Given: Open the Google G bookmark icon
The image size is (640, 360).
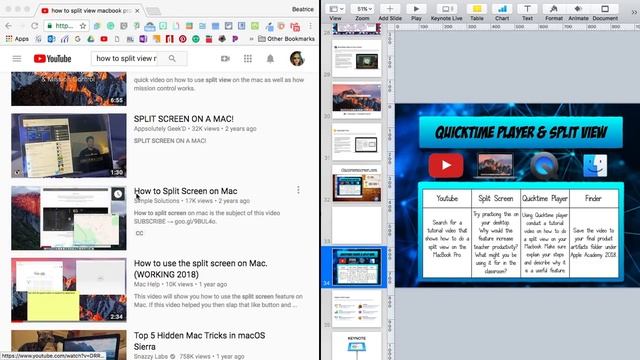Looking at the screenshot, I should point(78,39).
